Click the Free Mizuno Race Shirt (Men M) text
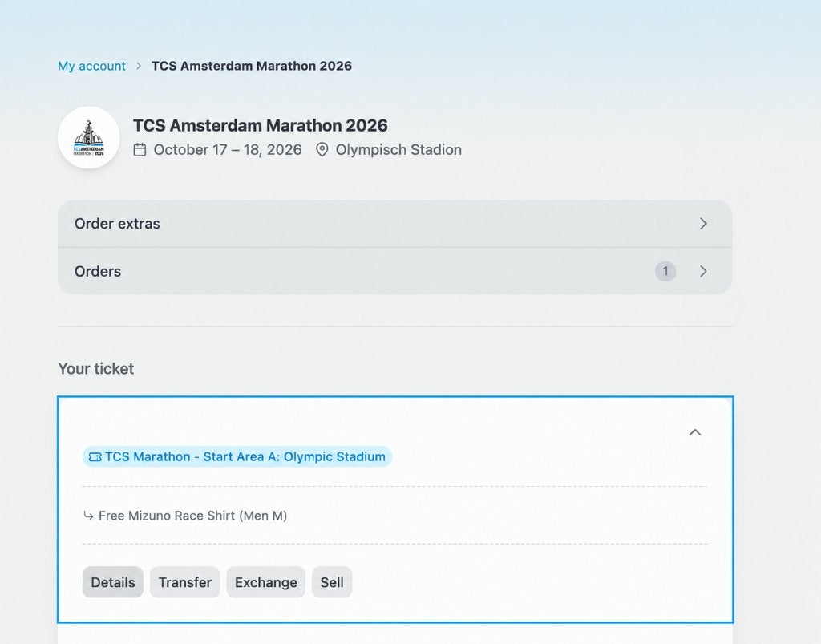The height and width of the screenshot is (644, 821). 192,516
